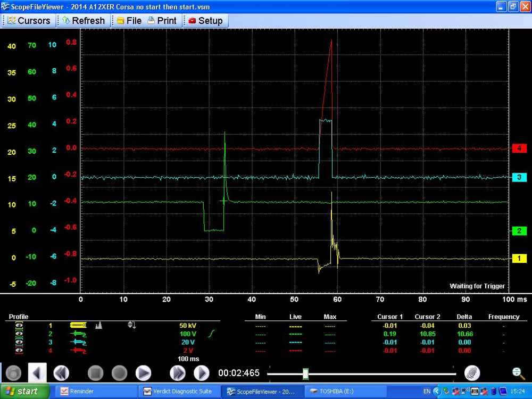Open the 50 kV scale setting for channel 1
532x399 pixels.
189,325
